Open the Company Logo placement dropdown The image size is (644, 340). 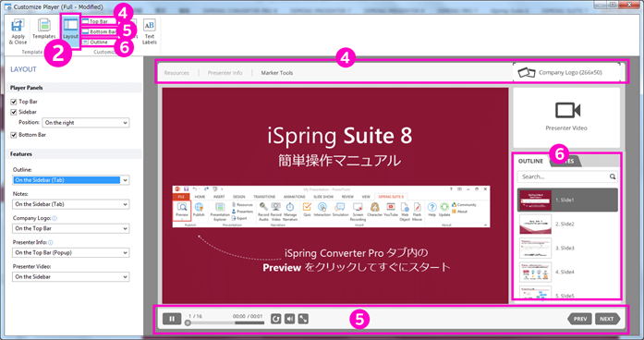pyautogui.click(x=70, y=228)
